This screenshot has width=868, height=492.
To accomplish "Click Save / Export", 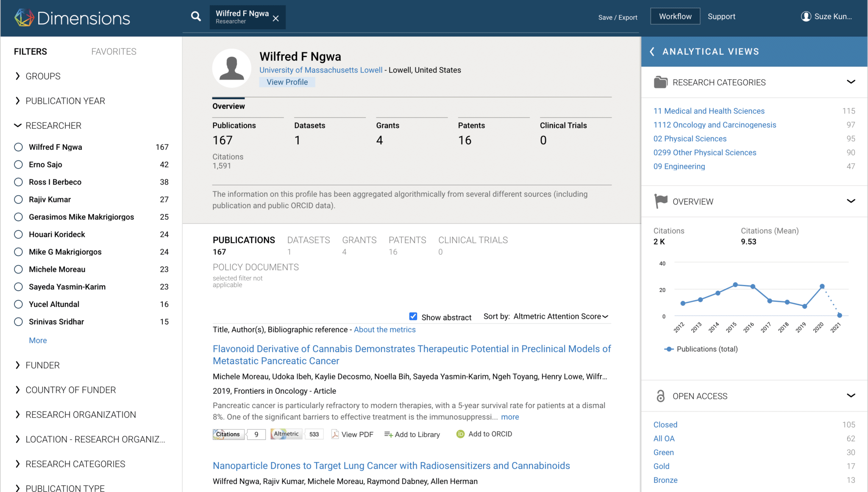I will click(618, 17).
